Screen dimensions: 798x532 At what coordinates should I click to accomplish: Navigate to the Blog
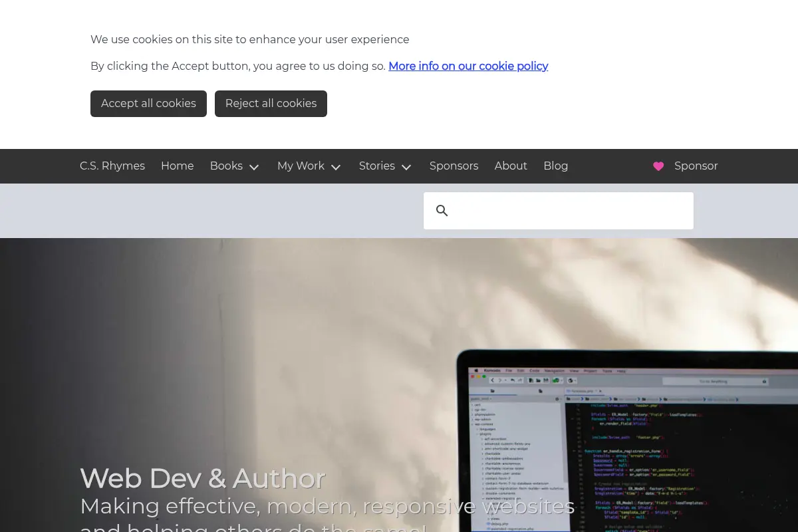tap(555, 166)
